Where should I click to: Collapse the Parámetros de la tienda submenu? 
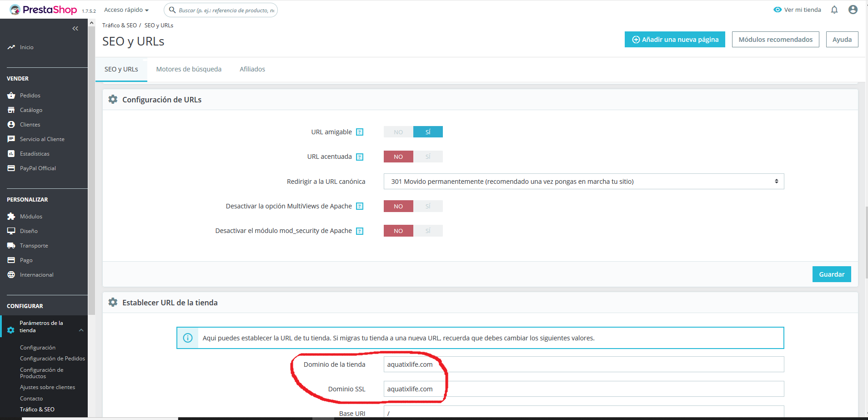click(x=81, y=330)
